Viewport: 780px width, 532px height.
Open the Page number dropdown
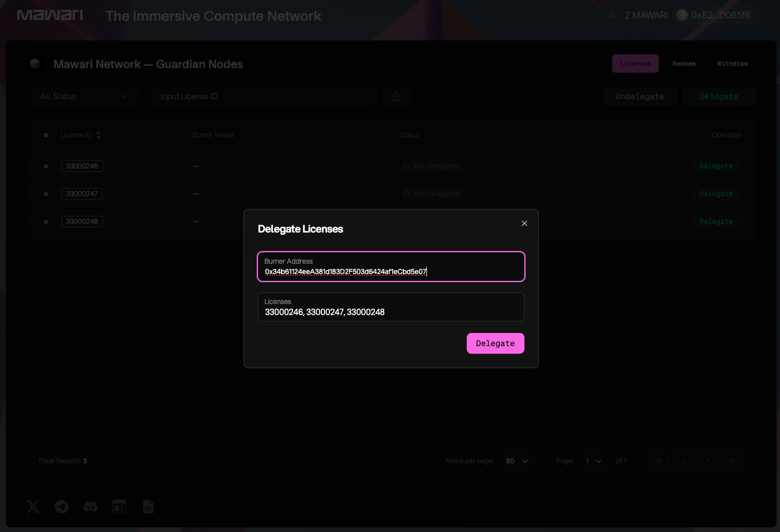[594, 461]
